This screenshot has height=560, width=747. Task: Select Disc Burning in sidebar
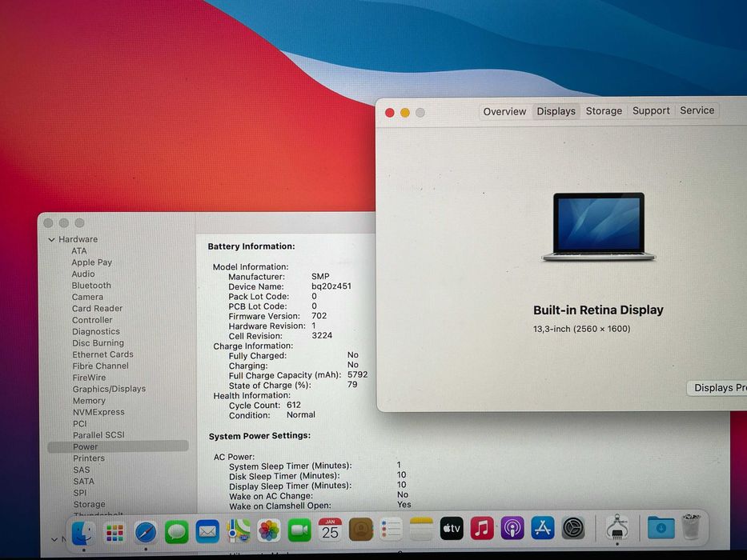tap(98, 343)
